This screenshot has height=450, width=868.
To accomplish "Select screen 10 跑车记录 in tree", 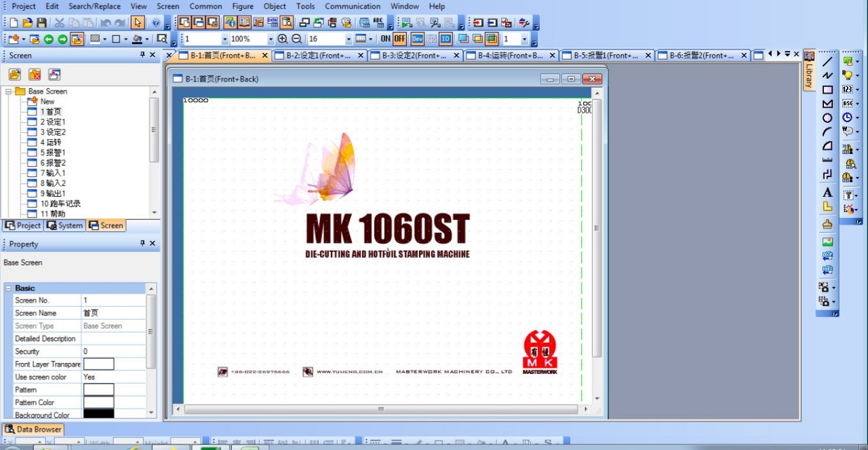I will click(60, 204).
